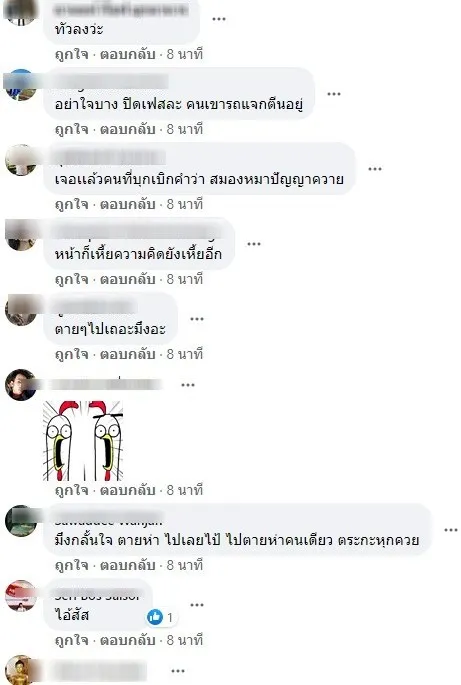This screenshot has height=685, width=461.
Task: Open three-dot menu beside ปิดเฟสละ comment
Action: 334,94
